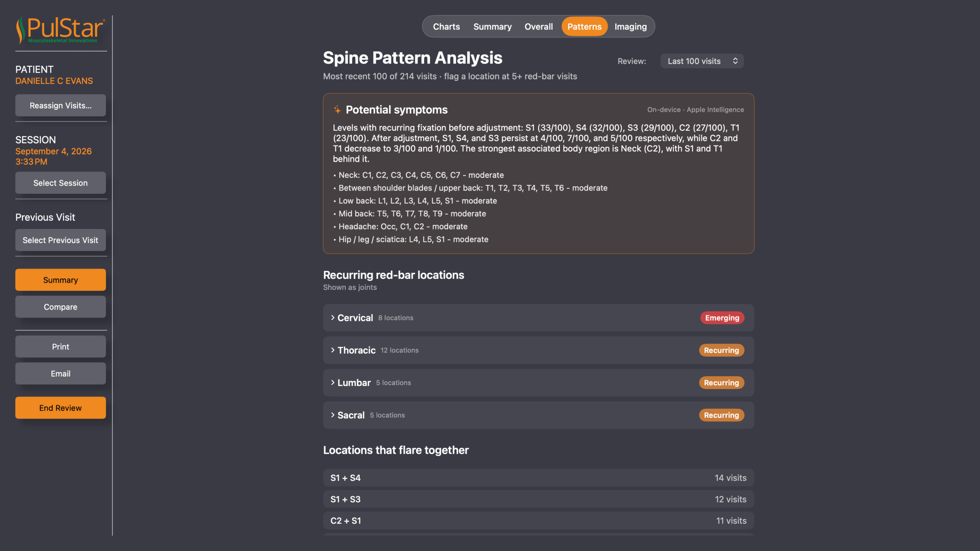Click the End Review button
980x551 pixels.
click(60, 408)
